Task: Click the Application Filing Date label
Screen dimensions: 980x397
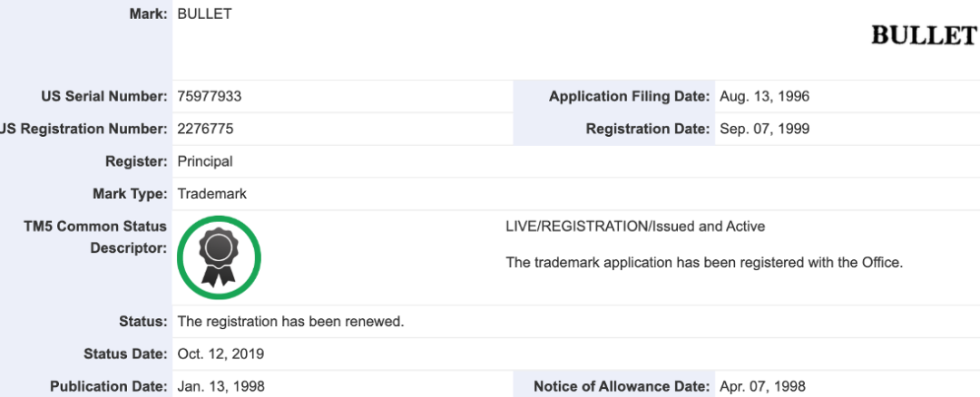Action: click(x=630, y=97)
